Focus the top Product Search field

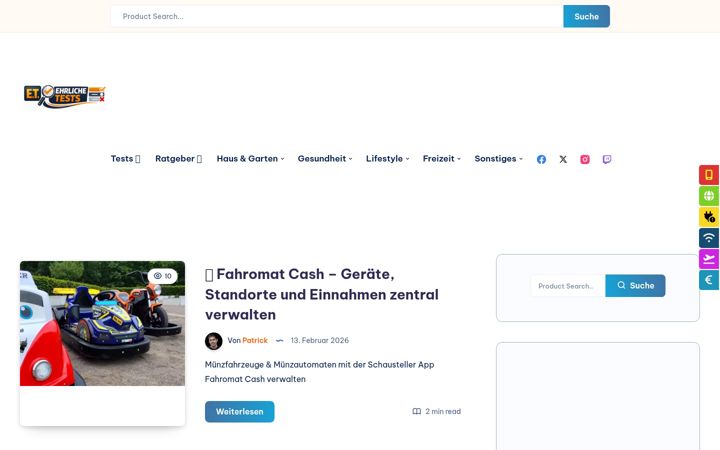[337, 17]
